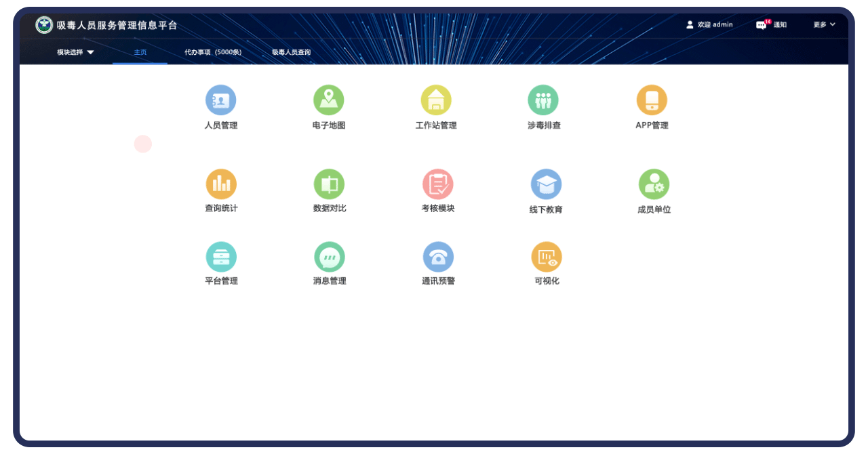Click the 通讯预警 label text
Viewport: 868px width, 454px height.
pos(438,281)
